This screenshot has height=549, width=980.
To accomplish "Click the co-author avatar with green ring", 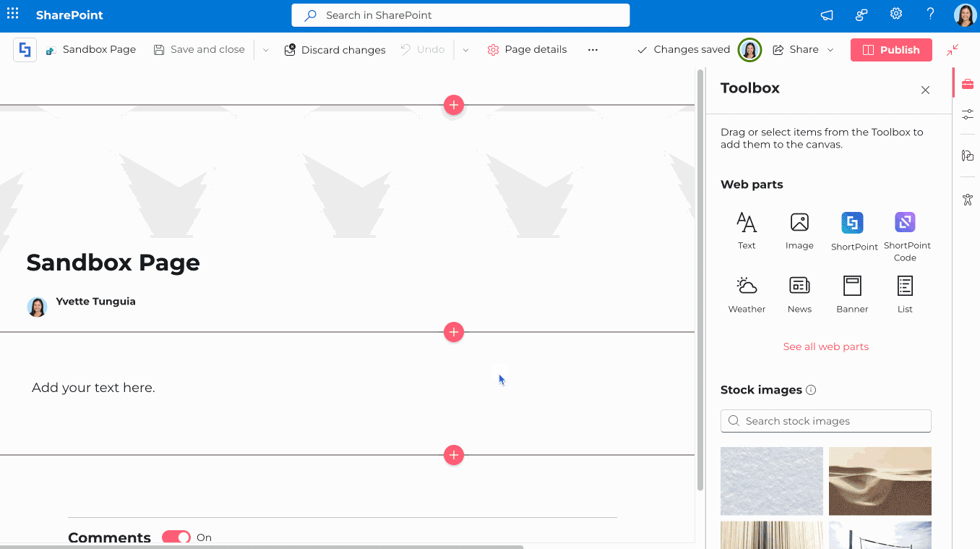I will tap(750, 50).
